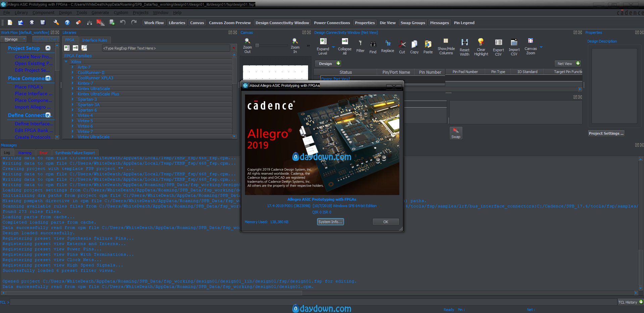644x313 pixels.
Task: Open the Tools menu
Action: click(82, 13)
